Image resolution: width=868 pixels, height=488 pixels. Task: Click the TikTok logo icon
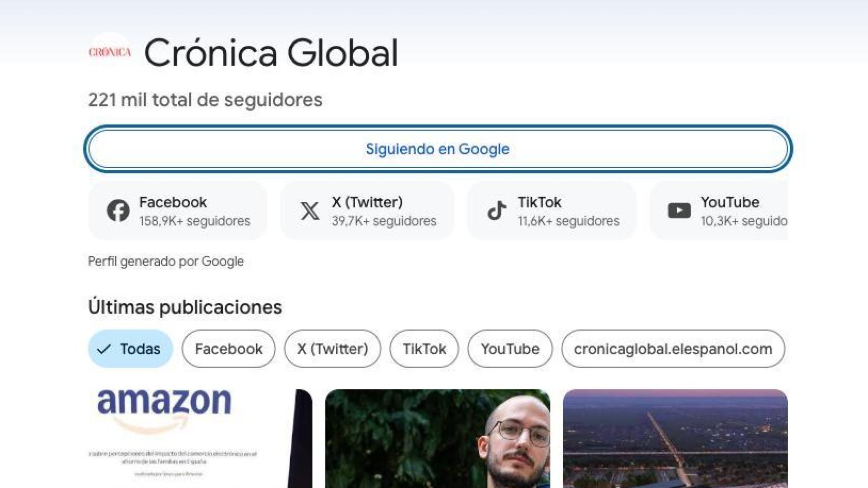tap(497, 210)
